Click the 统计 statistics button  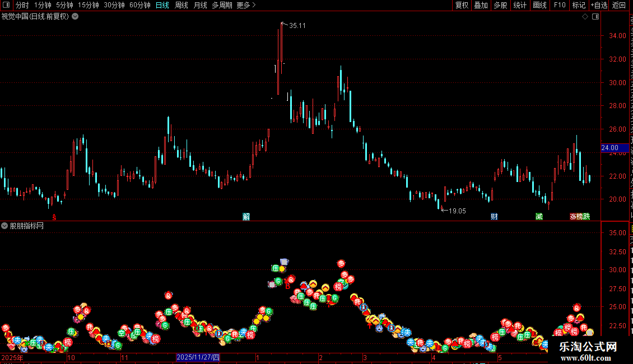point(520,5)
